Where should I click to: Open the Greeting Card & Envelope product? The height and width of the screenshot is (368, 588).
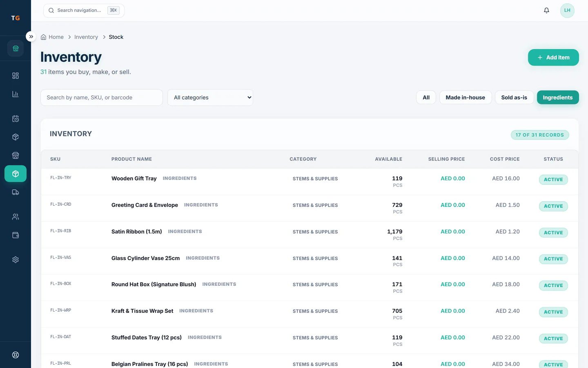pos(145,205)
